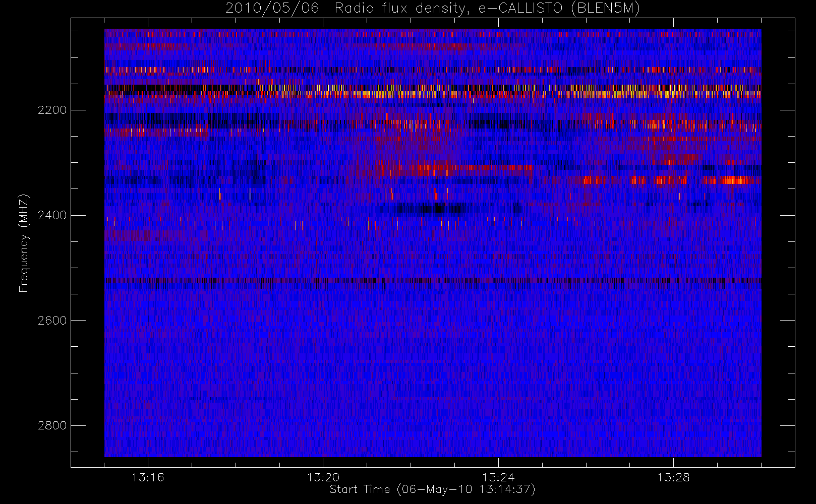Click the 2200 frequency tick label
The image size is (816, 504).
tap(52, 110)
